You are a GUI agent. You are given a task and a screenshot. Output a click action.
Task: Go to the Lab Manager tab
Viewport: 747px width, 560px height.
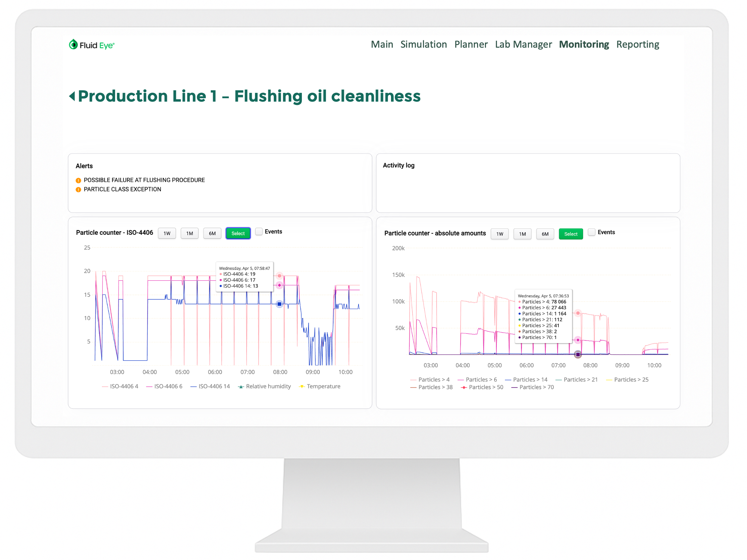(x=523, y=44)
